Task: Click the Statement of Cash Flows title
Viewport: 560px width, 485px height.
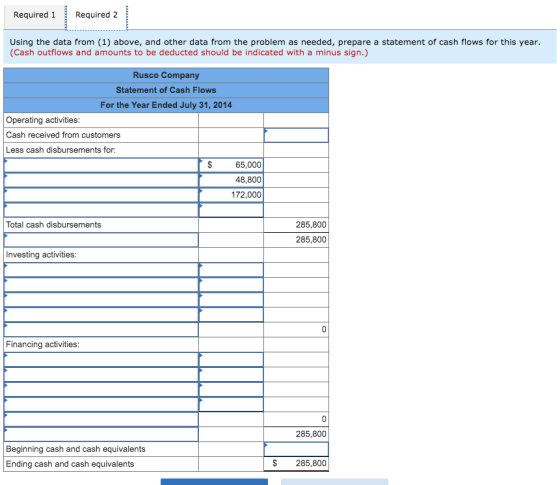Action: pyautogui.click(x=166, y=90)
